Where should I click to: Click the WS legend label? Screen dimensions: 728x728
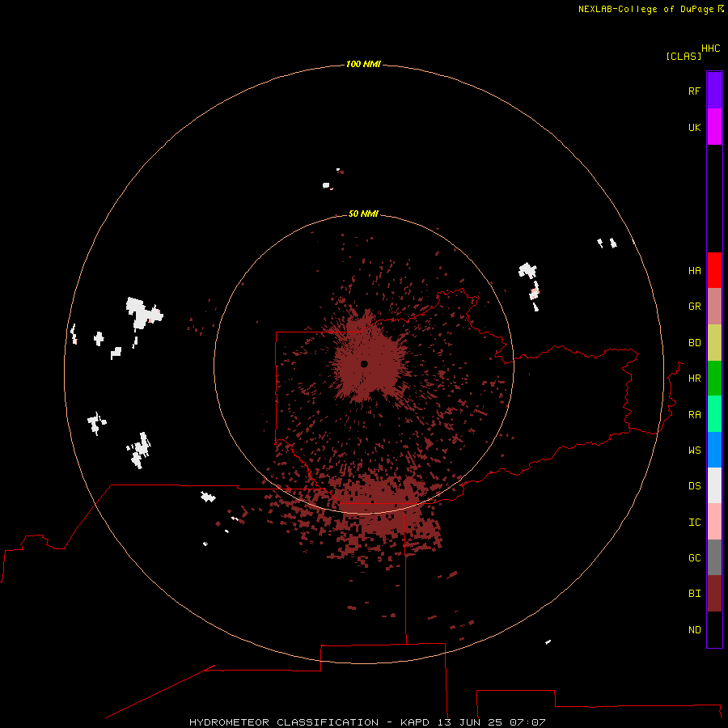coord(694,450)
